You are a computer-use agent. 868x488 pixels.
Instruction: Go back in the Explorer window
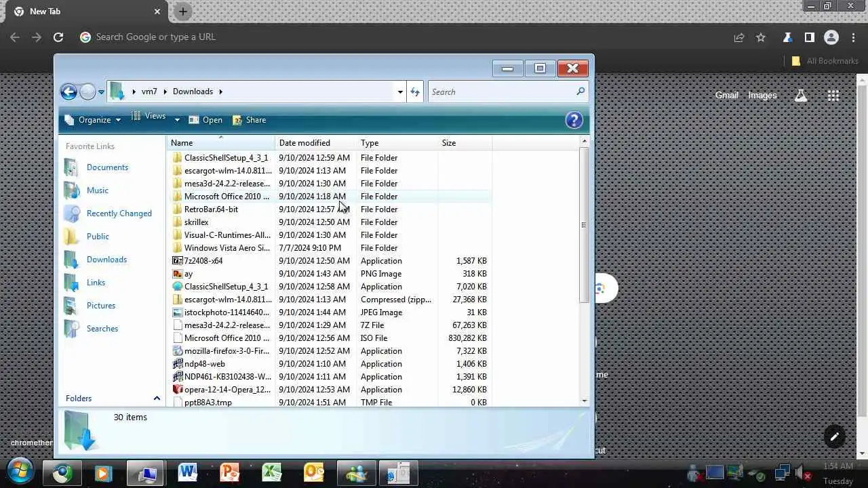click(68, 91)
